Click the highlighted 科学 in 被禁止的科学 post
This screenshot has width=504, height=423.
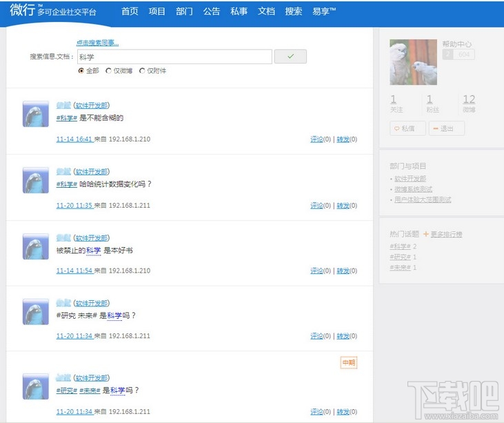94,250
